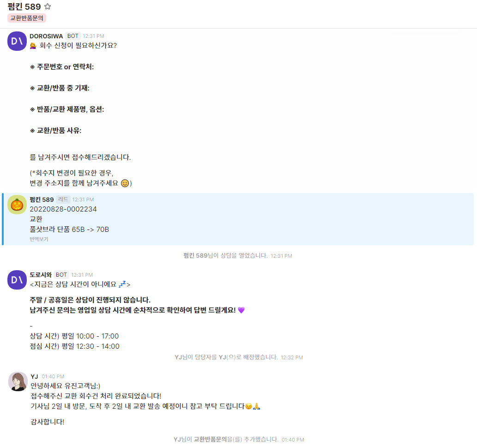Click the YJ sender name
477x448 pixels.
coord(34,376)
